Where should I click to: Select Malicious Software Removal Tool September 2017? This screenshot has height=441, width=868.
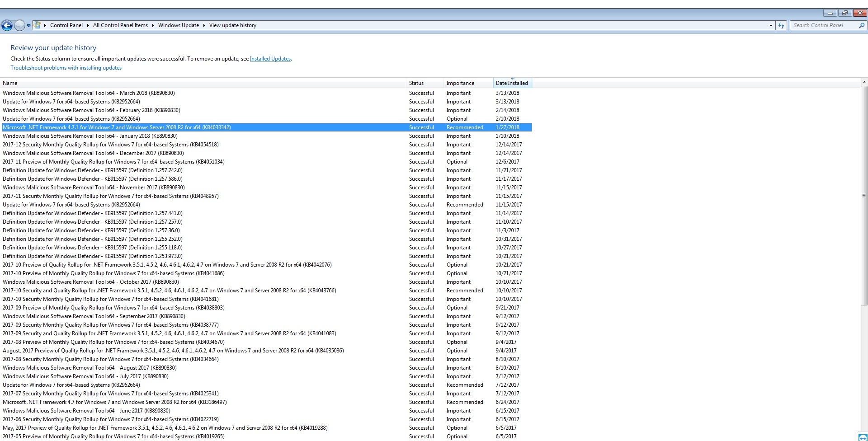point(267,316)
